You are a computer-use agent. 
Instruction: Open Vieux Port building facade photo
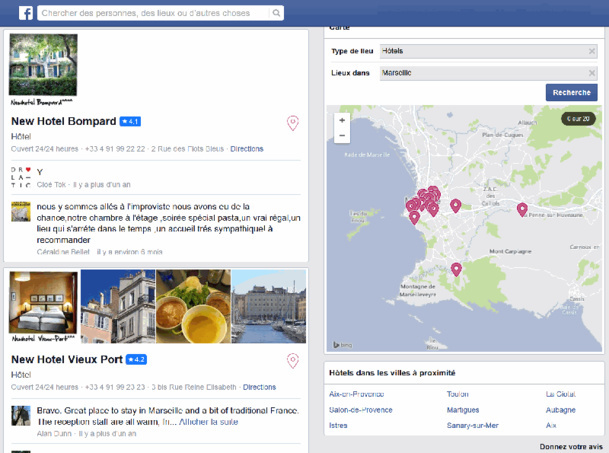(118, 307)
